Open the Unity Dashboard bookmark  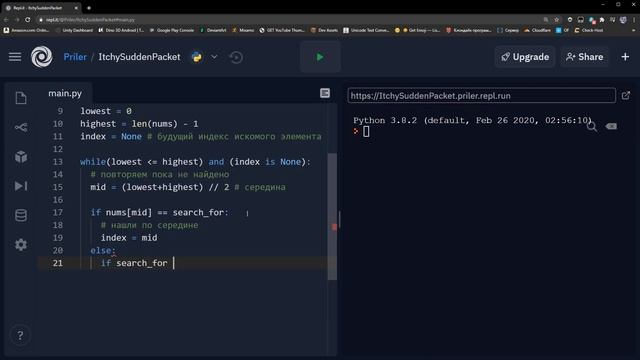74,30
